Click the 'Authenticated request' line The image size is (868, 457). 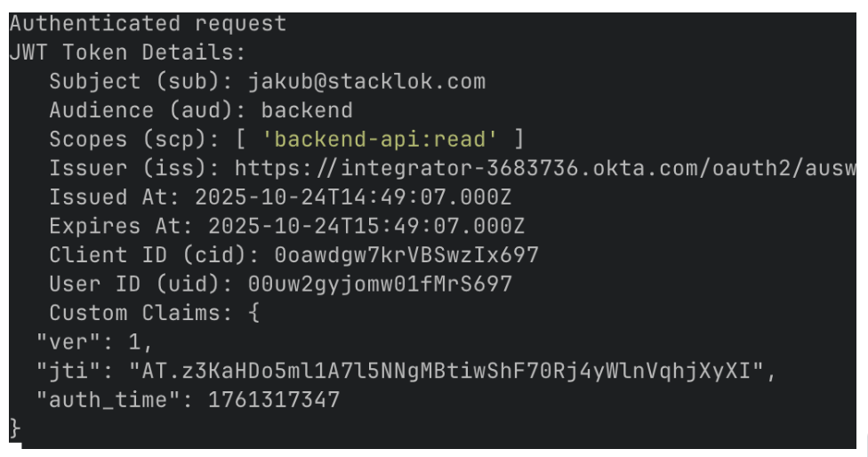(x=149, y=24)
